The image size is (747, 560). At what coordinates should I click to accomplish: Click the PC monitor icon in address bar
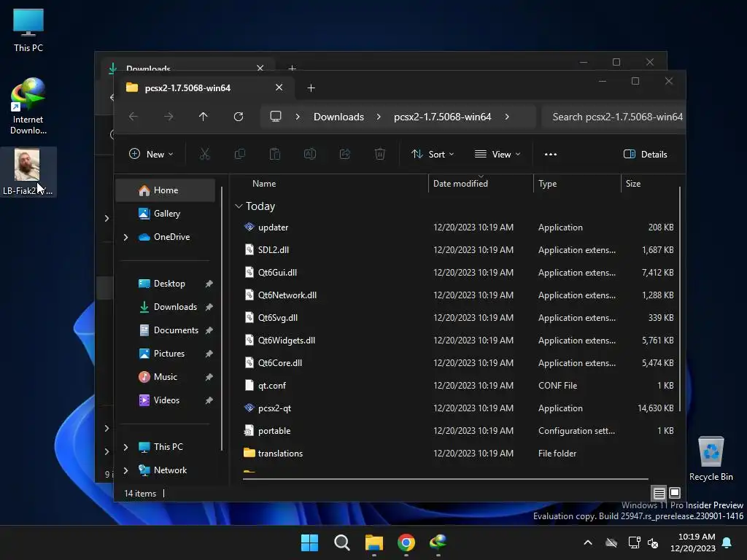coord(275,117)
